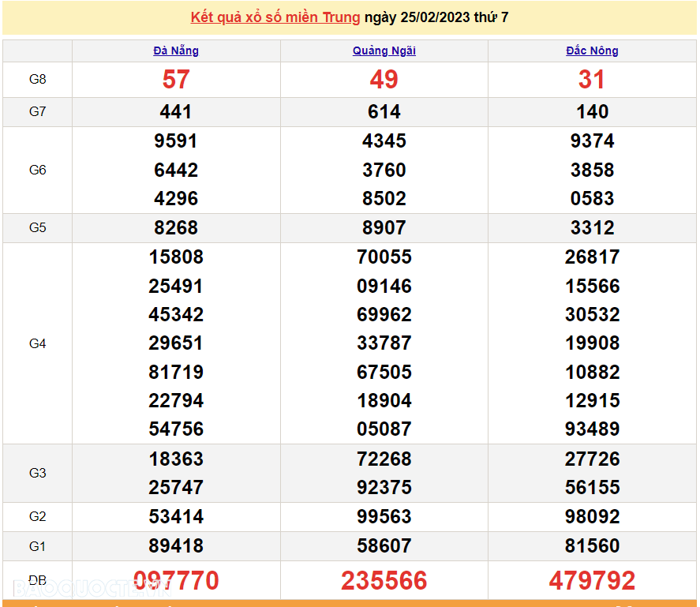Click the G6 prize row label
Image resolution: width=700 pixels, height=607 pixels.
coord(37,170)
